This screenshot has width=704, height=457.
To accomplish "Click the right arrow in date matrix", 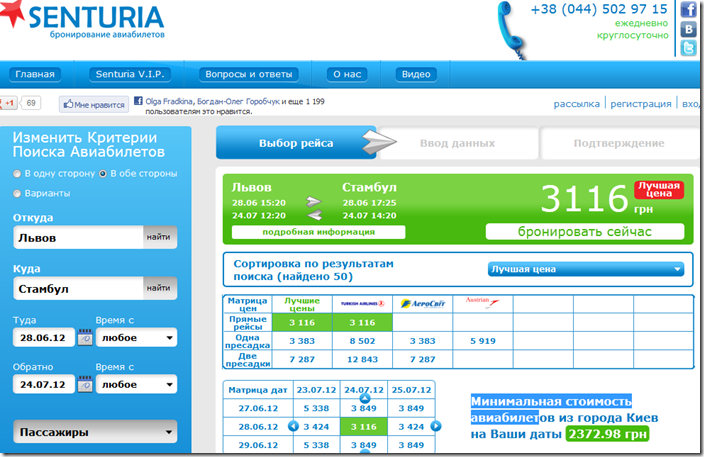I will point(435,426).
